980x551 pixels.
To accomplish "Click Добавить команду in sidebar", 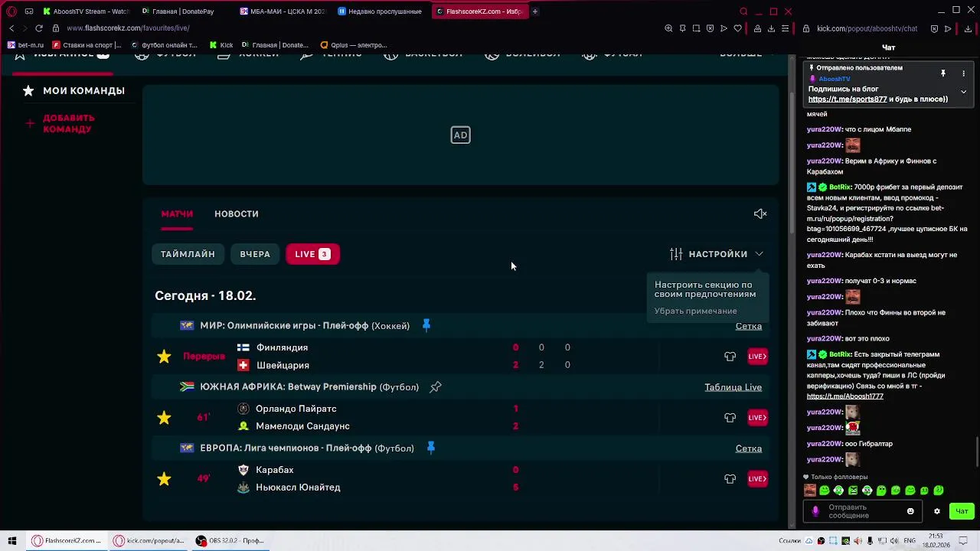I will 69,124.
